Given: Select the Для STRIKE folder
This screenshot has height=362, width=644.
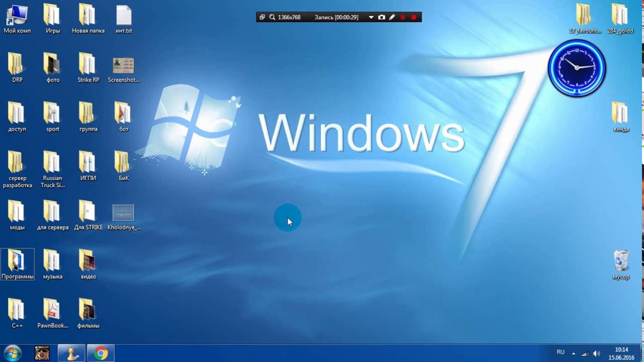Looking at the screenshot, I should coord(88,215).
